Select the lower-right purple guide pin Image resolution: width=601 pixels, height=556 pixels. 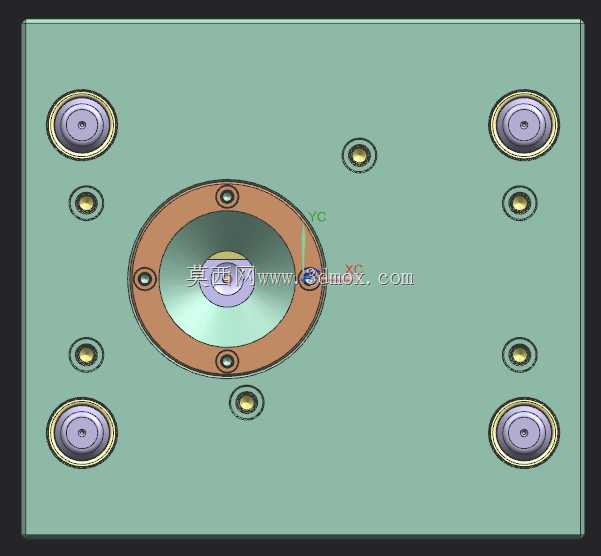[524, 433]
